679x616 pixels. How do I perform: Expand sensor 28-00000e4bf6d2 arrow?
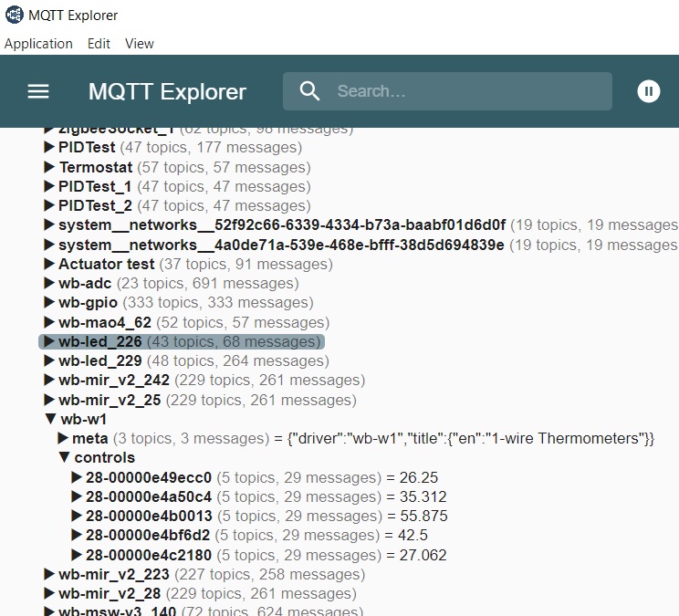coord(77,535)
